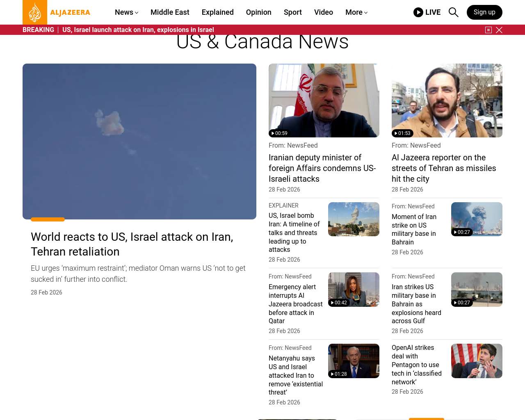Pause the breaking news ticker
The height and width of the screenshot is (420, 525).
coord(488,30)
